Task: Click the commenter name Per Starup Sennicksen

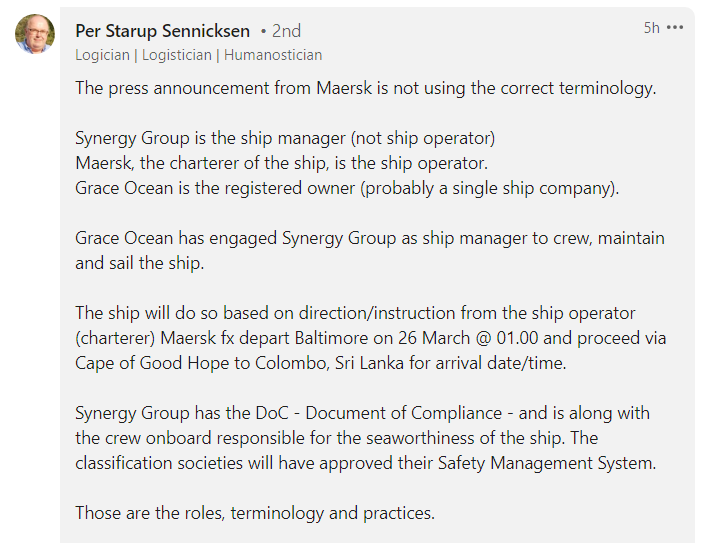Action: [x=161, y=31]
